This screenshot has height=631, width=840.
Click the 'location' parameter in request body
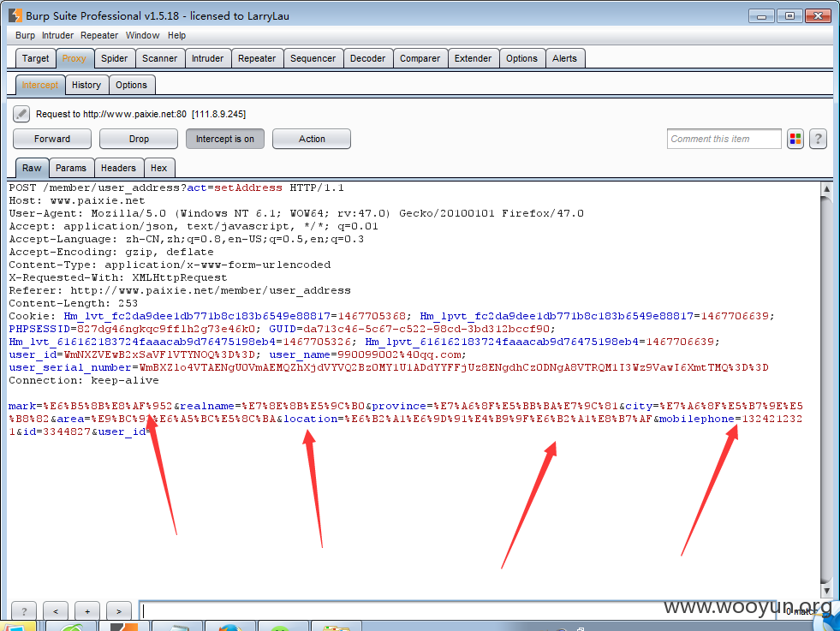click(311, 420)
